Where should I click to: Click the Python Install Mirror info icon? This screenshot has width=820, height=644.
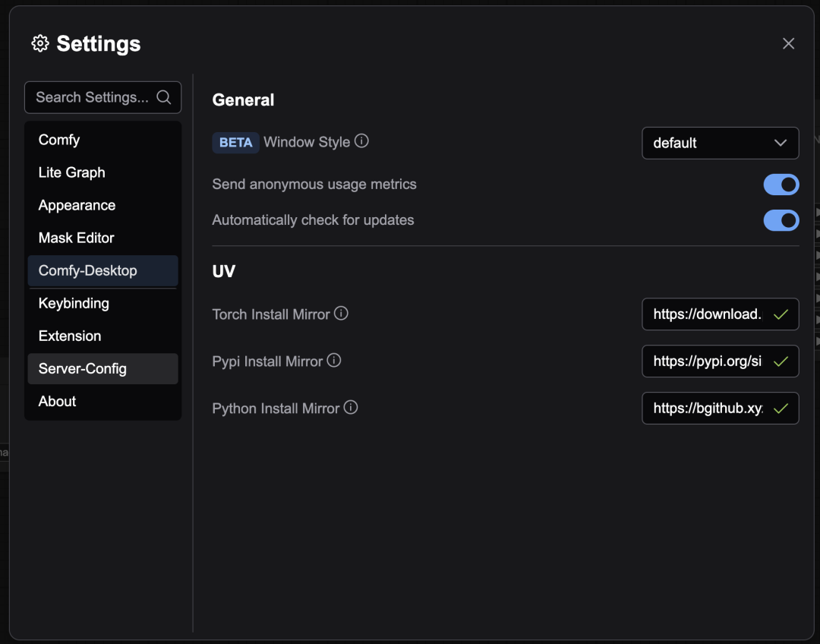pyautogui.click(x=351, y=408)
